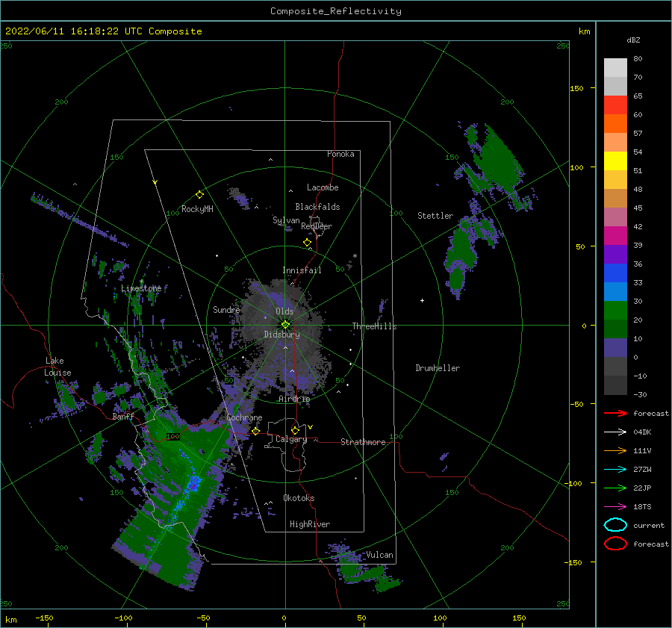
Task: Click the Limestone label
Action: (141, 288)
